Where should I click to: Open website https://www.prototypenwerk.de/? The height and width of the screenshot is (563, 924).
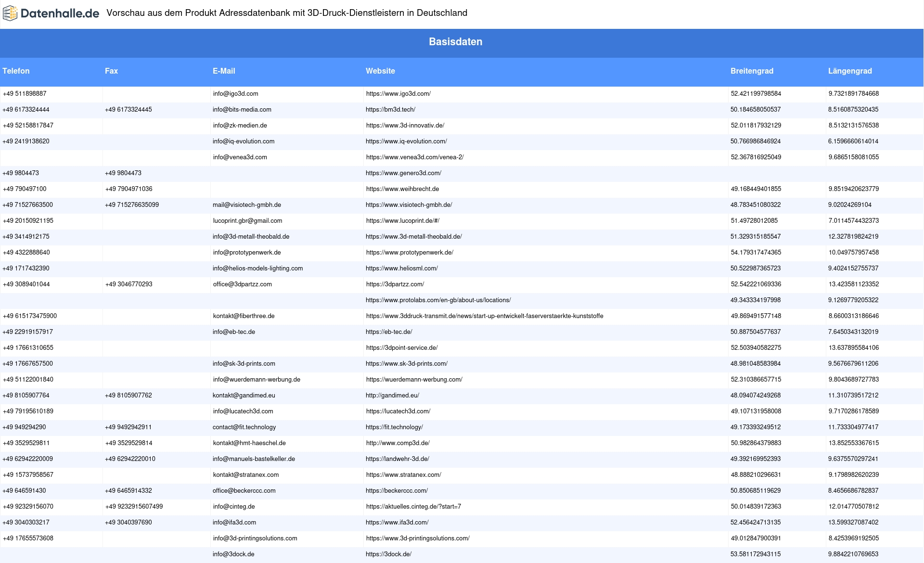pos(410,253)
